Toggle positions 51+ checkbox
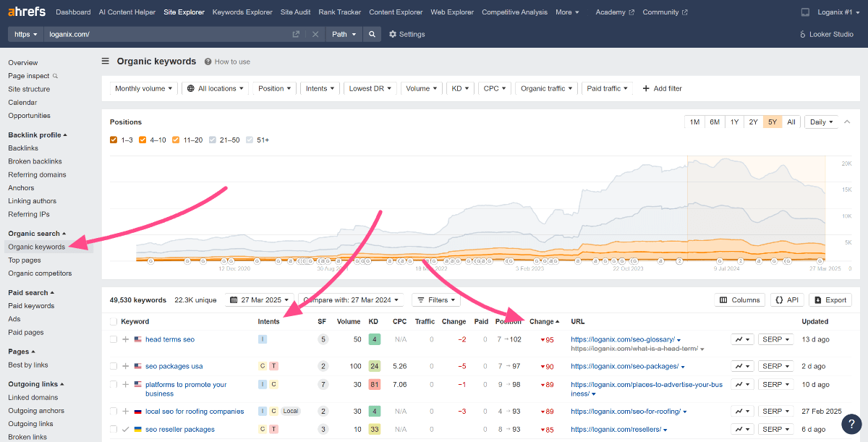The image size is (868, 442). [250, 140]
